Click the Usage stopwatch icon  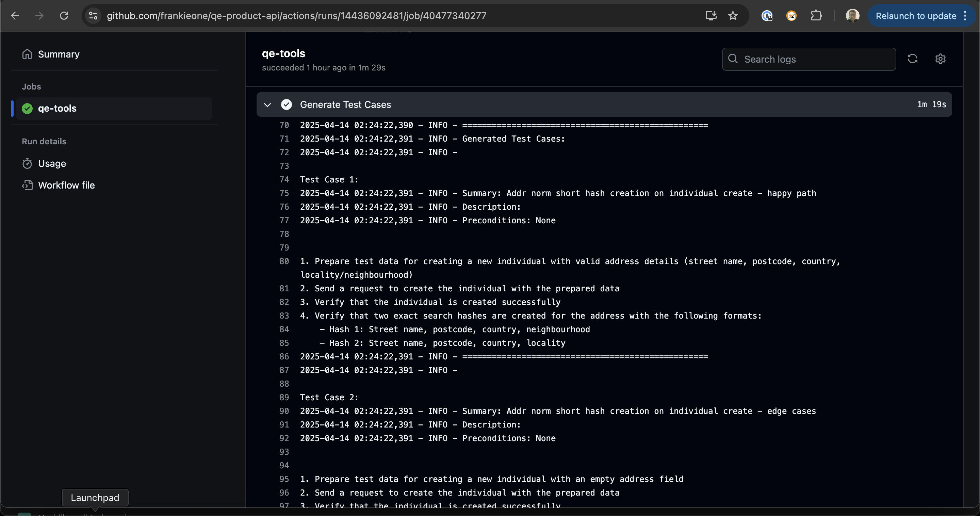click(27, 163)
